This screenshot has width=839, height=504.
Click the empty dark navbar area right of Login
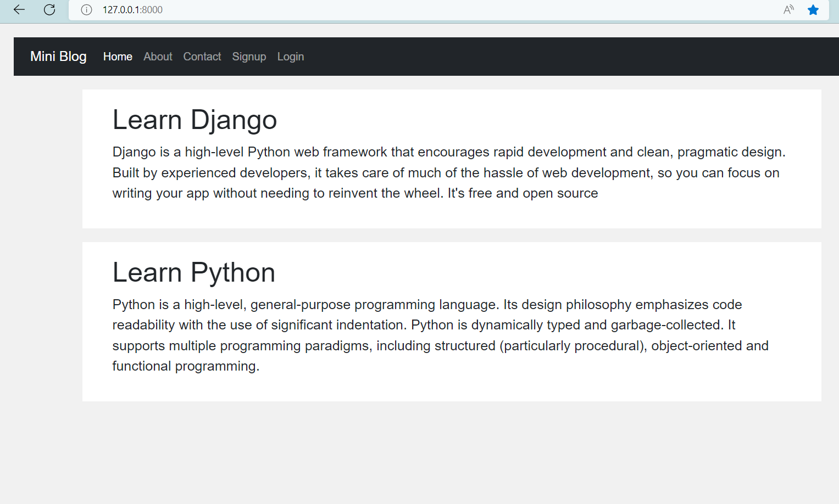pyautogui.click(x=549, y=57)
